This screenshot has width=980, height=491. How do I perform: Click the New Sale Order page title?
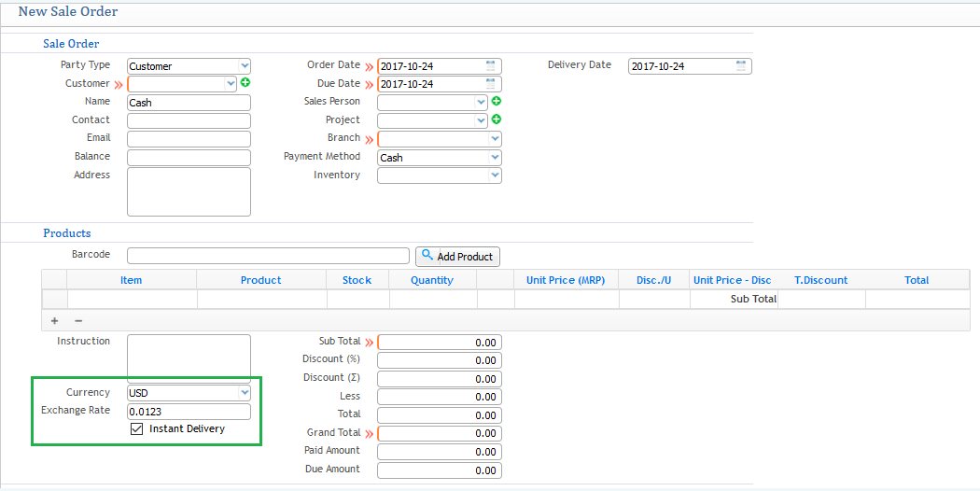(68, 11)
